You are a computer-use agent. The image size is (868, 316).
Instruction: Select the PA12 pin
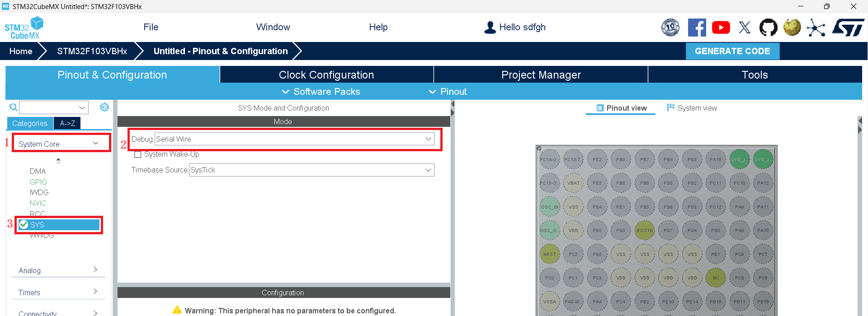click(x=763, y=183)
